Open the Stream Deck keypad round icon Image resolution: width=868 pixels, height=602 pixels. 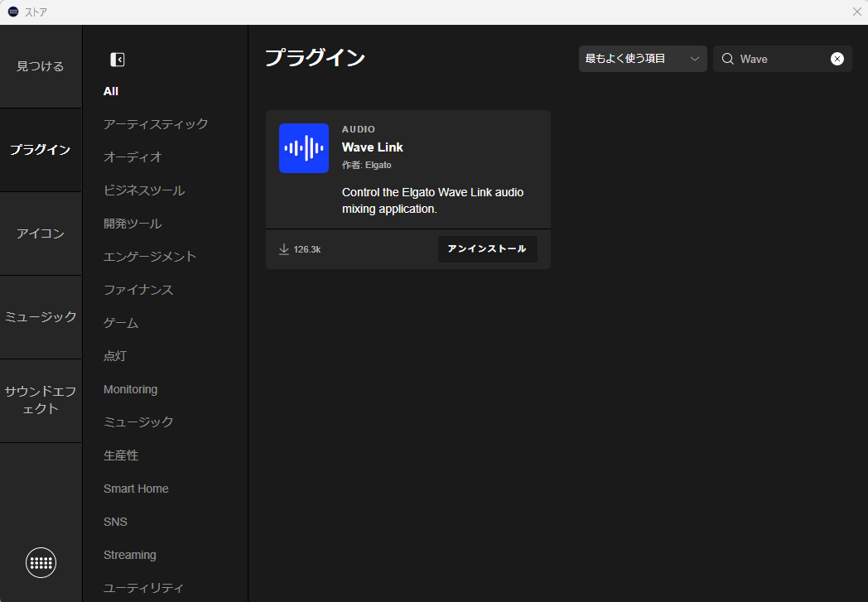click(41, 563)
